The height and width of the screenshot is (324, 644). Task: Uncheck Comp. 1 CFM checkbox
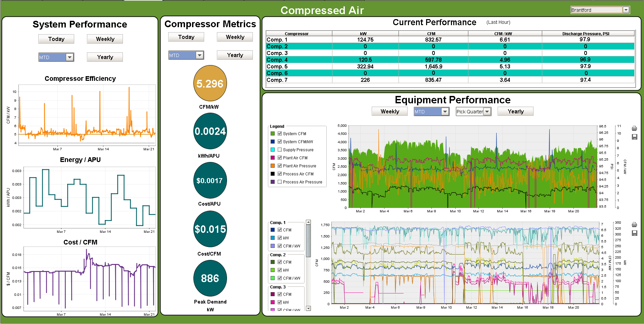tap(280, 230)
